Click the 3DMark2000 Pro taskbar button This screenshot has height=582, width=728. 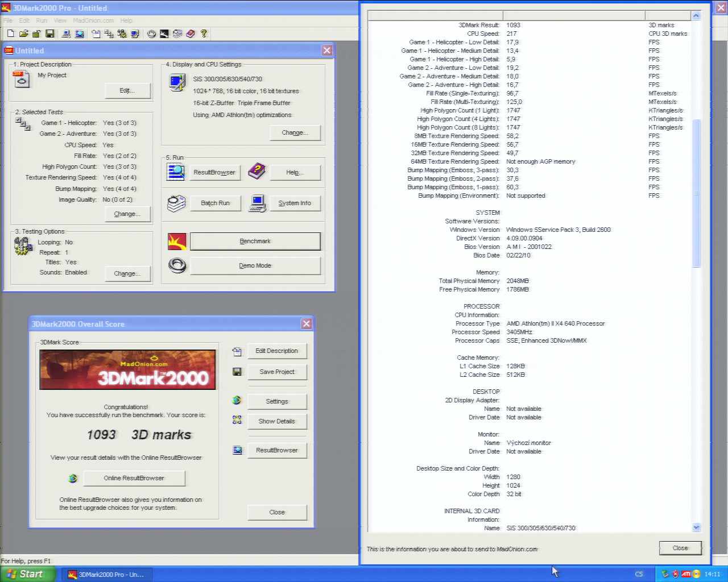pos(106,575)
